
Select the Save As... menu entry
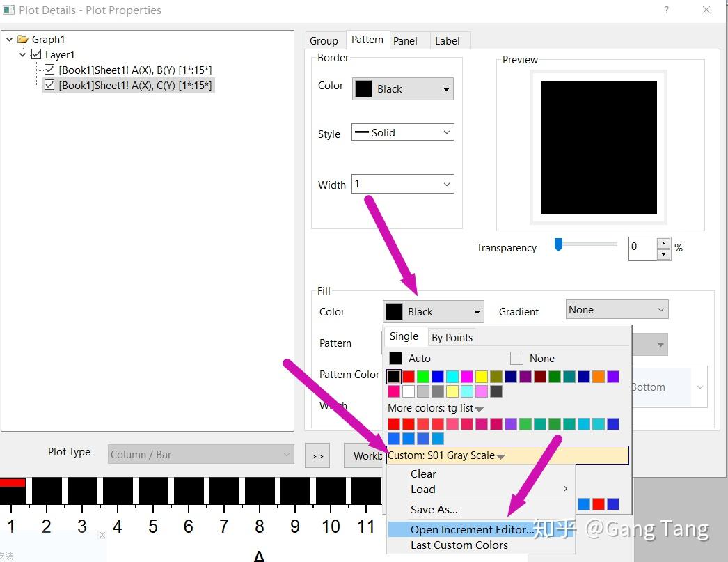tap(434, 510)
